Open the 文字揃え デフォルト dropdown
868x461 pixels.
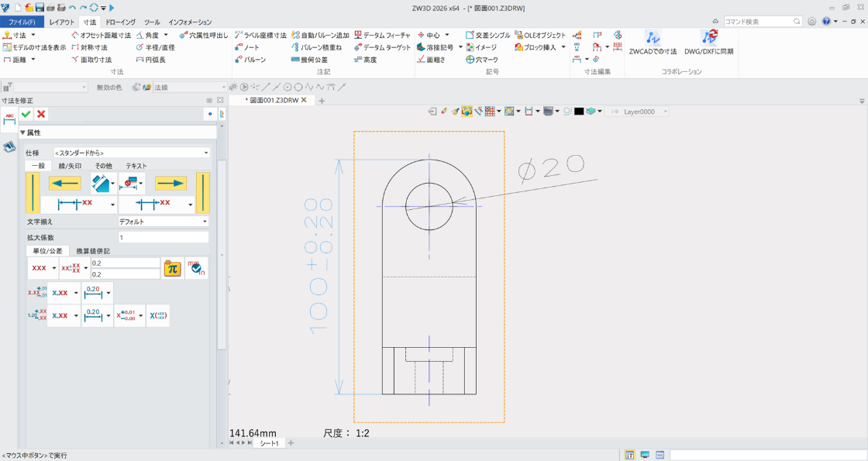click(164, 222)
